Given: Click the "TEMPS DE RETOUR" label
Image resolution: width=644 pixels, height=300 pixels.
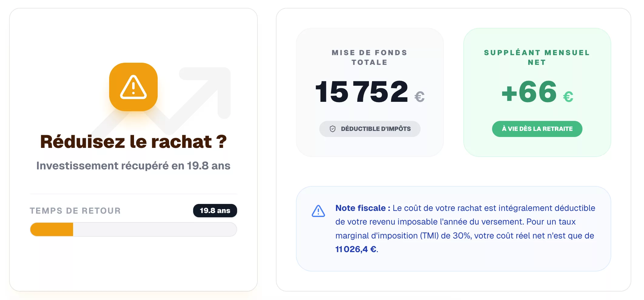Looking at the screenshot, I should 75,211.
